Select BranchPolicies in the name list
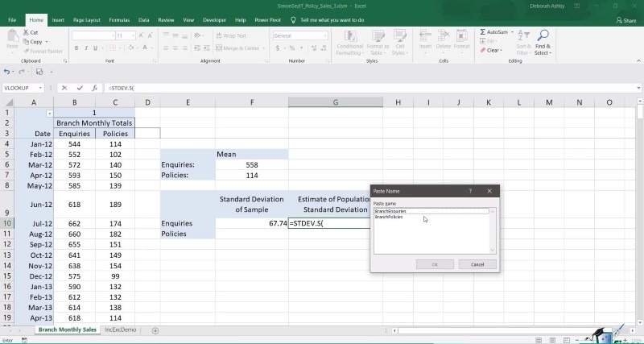 (x=389, y=218)
